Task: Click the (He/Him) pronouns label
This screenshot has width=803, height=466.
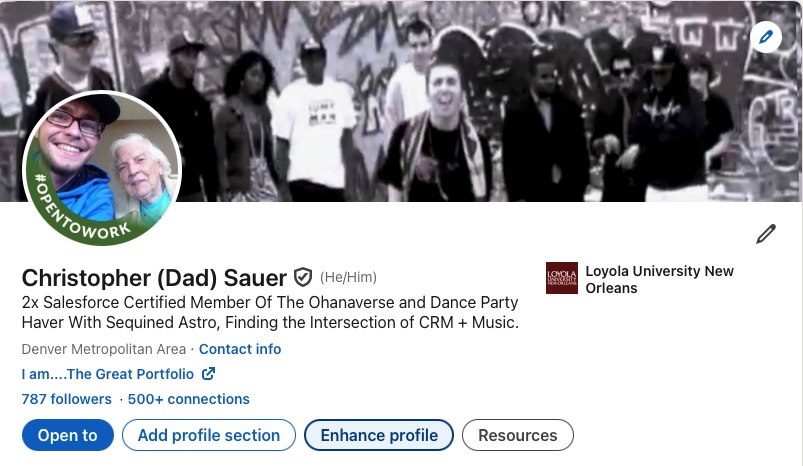Action: click(348, 277)
